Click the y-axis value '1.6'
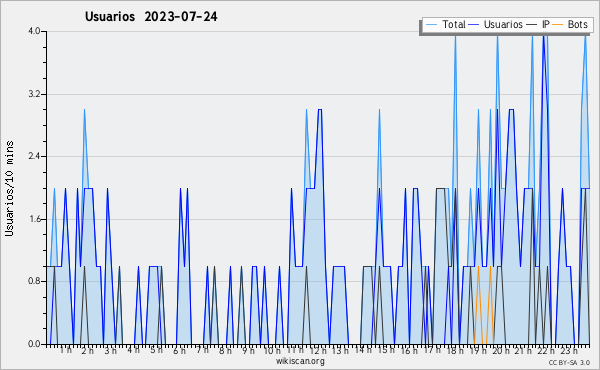The height and width of the screenshot is (370, 600). click(x=34, y=219)
